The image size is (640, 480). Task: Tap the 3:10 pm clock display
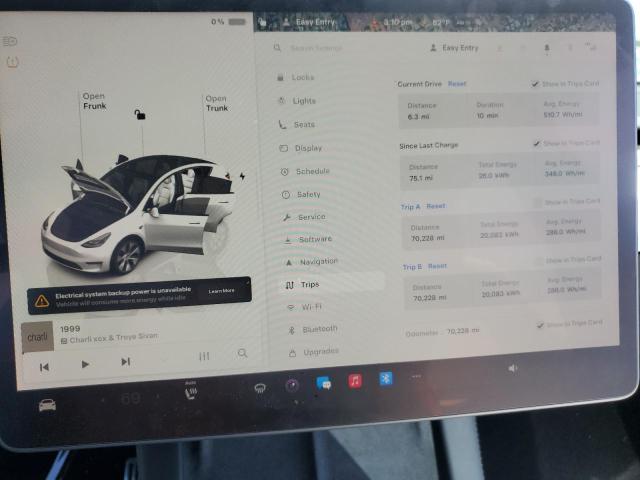click(398, 22)
